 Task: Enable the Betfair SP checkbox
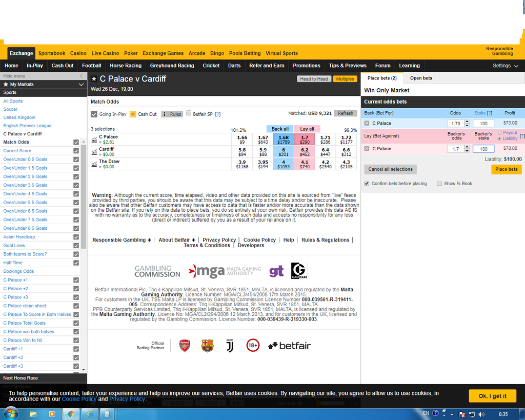pyautogui.click(x=189, y=113)
